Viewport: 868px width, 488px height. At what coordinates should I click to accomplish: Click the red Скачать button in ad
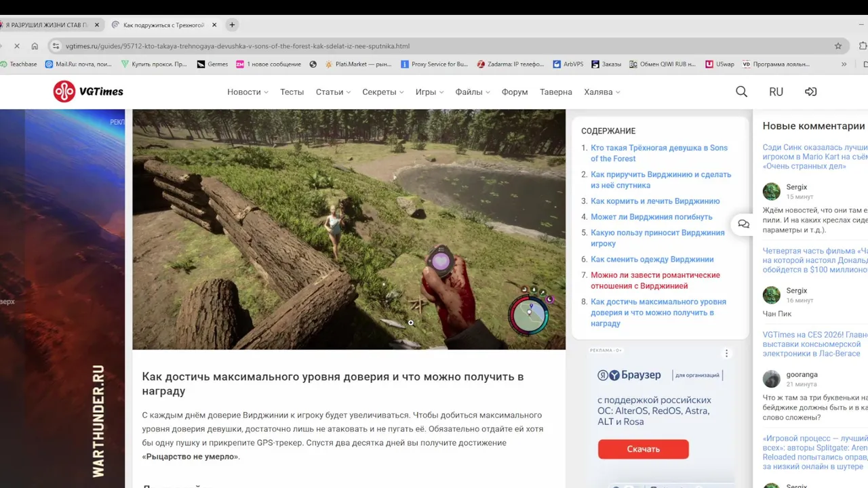643,449
